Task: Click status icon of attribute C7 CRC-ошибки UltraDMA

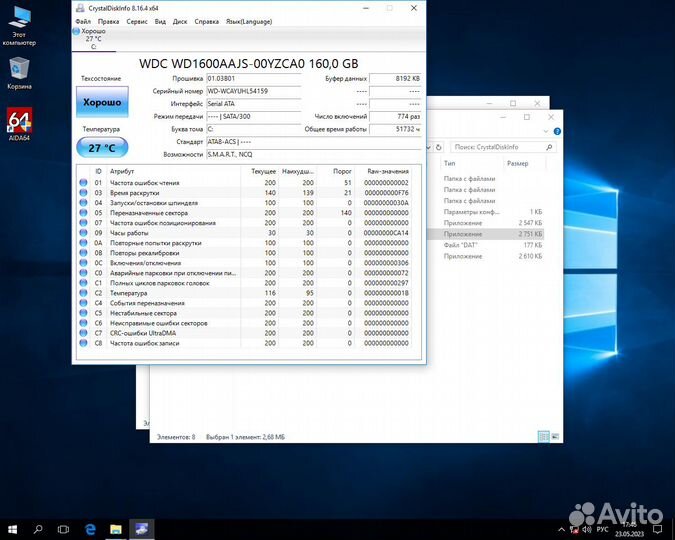Action: click(84, 333)
